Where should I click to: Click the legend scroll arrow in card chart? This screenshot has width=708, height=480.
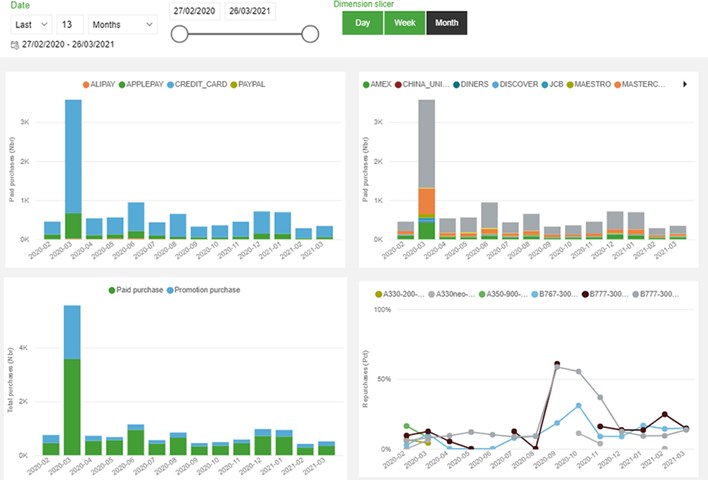685,84
